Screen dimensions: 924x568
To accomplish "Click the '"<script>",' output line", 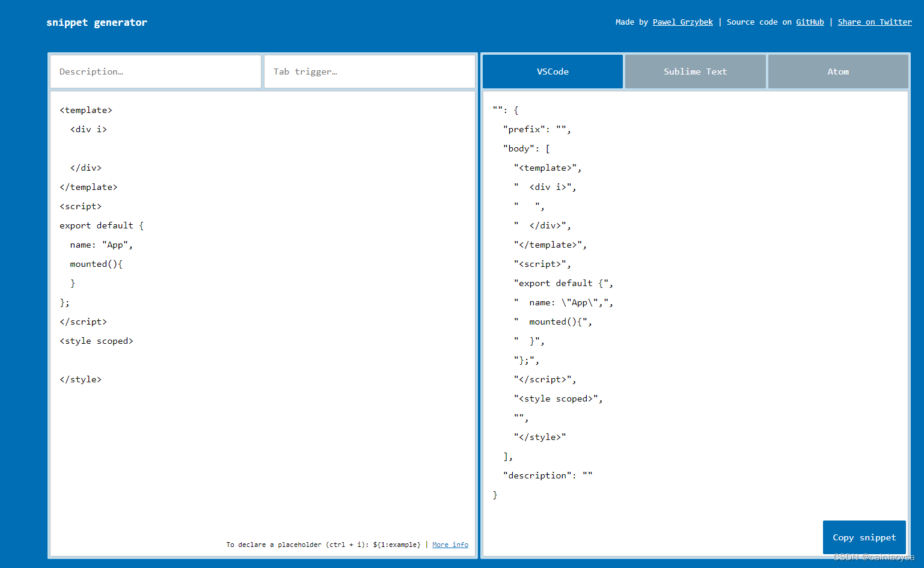I will (x=542, y=264).
